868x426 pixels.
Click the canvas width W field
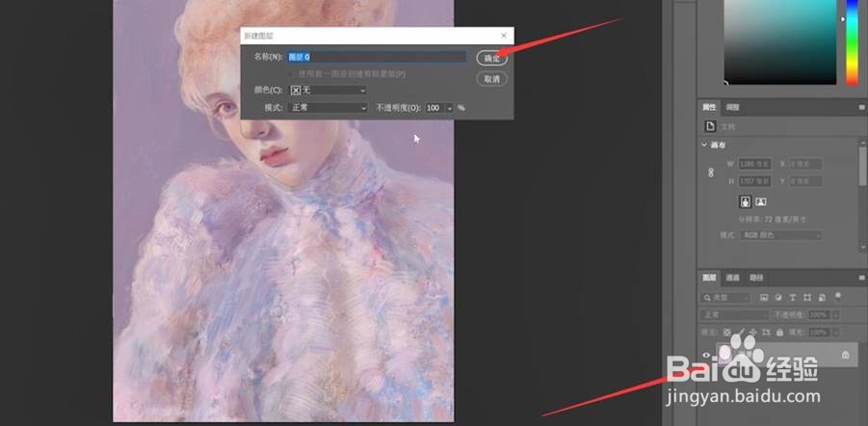[754, 164]
